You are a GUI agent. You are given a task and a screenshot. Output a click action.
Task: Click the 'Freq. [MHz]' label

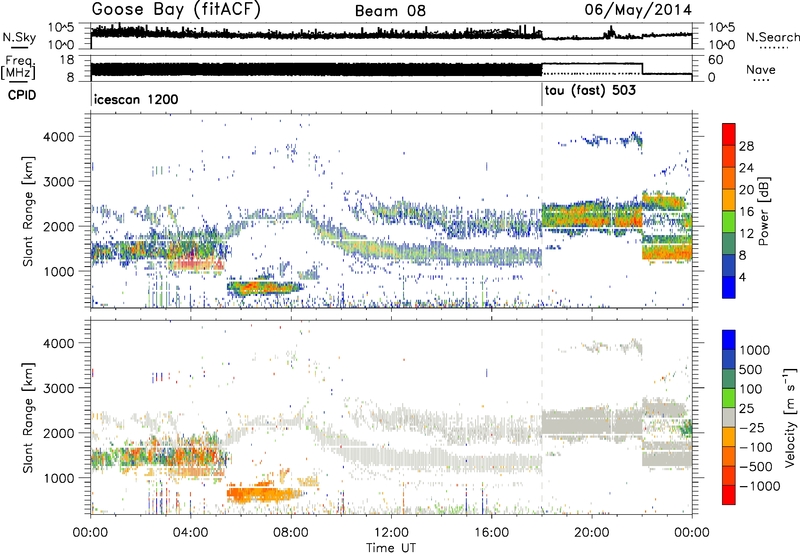[x=18, y=68]
